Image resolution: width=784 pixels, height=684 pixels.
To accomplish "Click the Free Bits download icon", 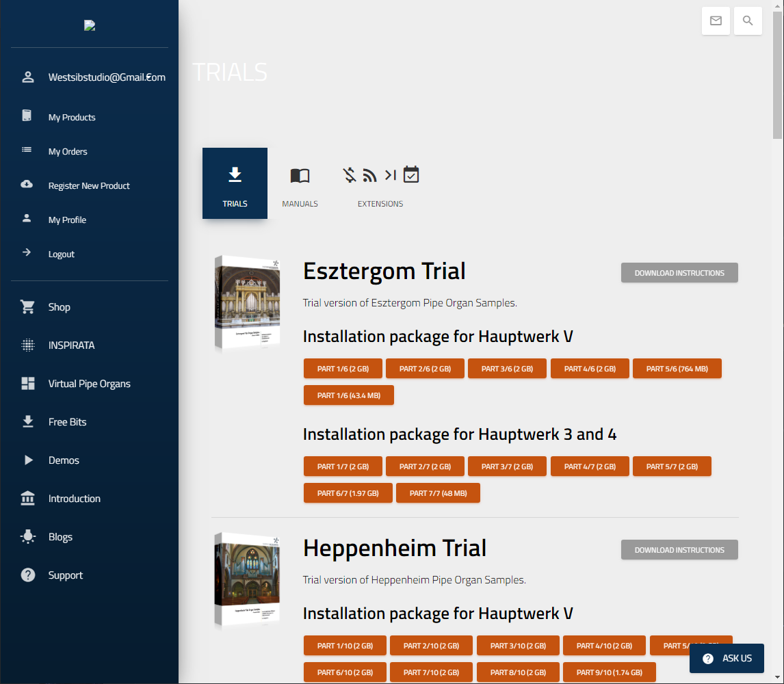I will click(x=28, y=421).
